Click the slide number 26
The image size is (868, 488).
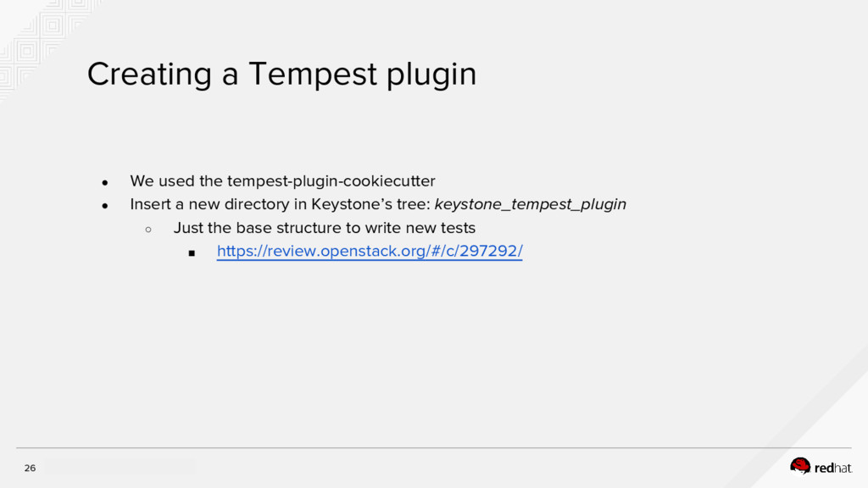30,469
